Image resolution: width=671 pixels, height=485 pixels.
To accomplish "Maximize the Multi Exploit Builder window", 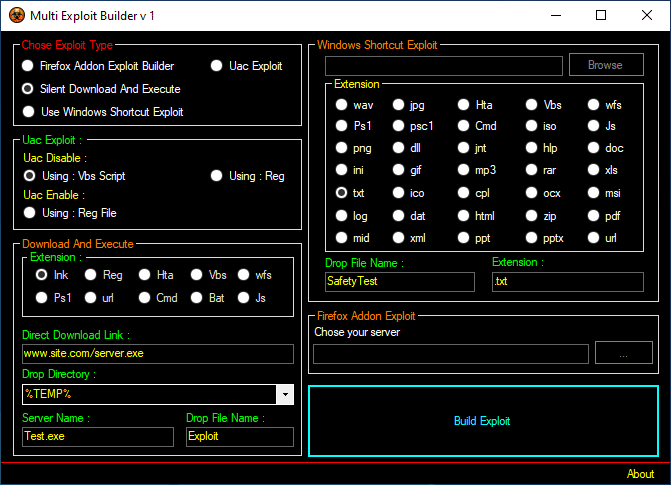I will [601, 15].
